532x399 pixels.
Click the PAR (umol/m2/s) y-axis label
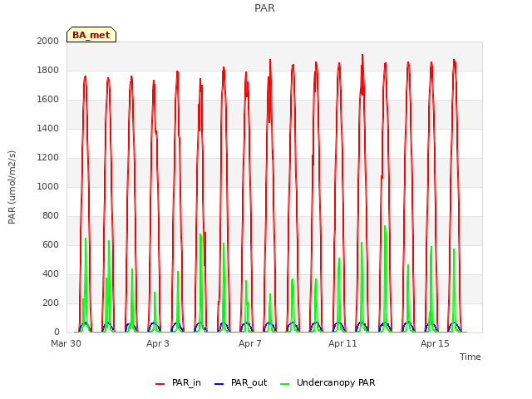coord(12,187)
